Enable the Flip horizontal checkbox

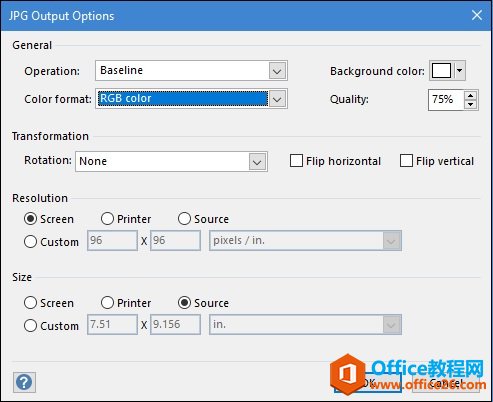click(296, 161)
